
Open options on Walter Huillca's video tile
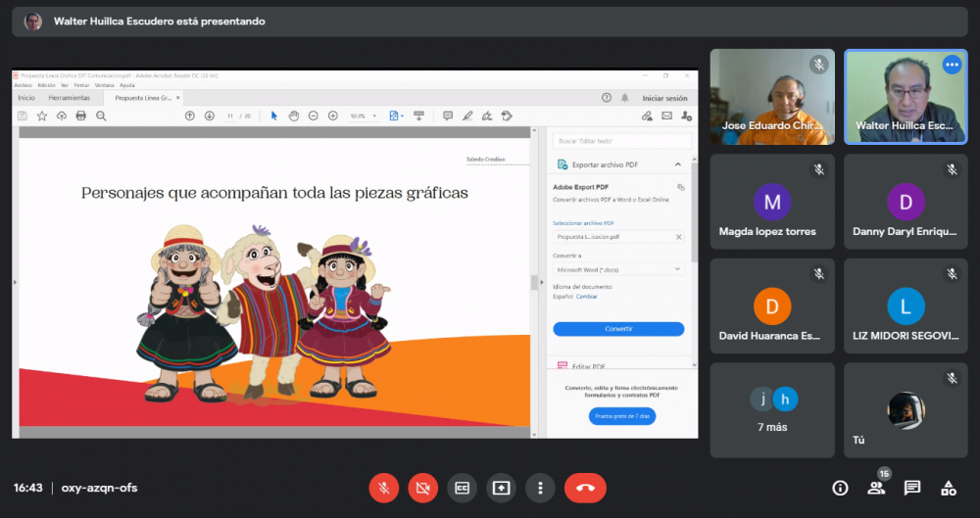(952, 65)
